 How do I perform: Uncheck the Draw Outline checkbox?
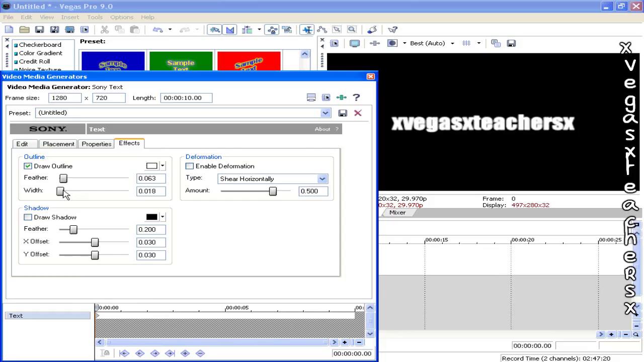pos(28,166)
